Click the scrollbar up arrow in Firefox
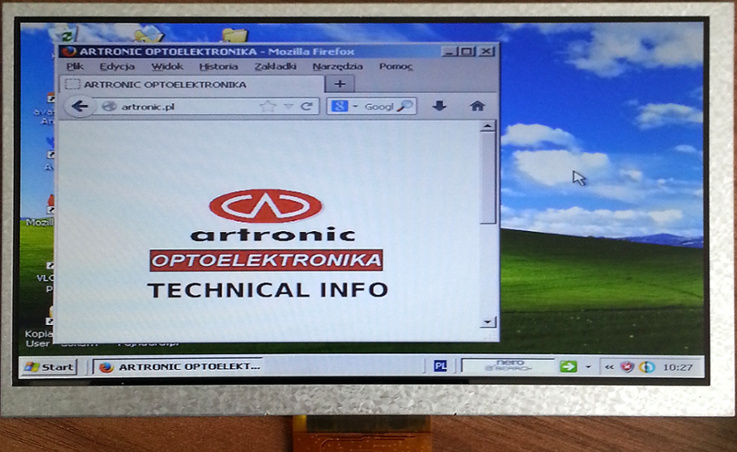This screenshot has width=737, height=452. pyautogui.click(x=487, y=125)
